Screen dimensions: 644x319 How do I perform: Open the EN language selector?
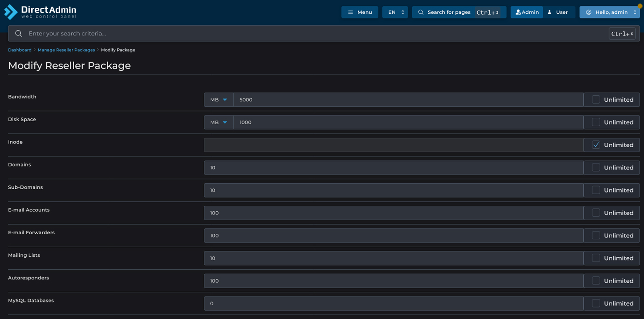[x=395, y=12]
